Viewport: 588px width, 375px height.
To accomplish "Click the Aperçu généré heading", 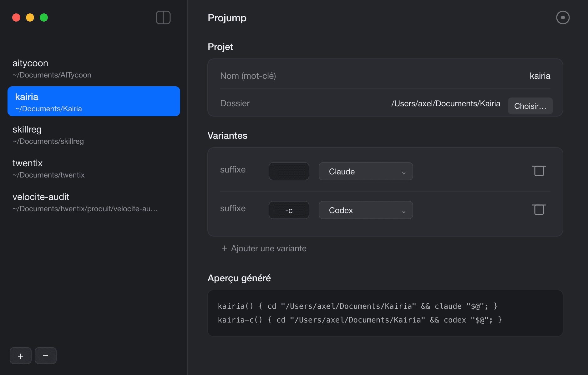I will pyautogui.click(x=239, y=278).
